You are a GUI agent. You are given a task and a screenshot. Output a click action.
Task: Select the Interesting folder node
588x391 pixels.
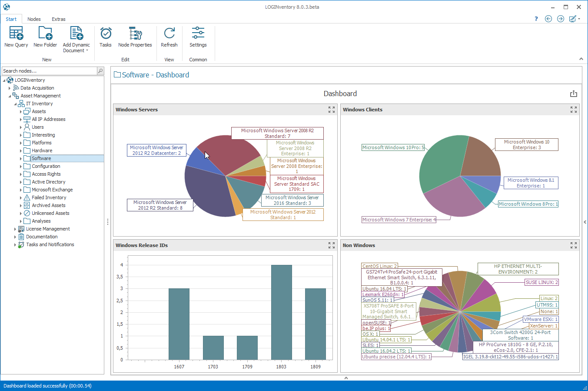pos(43,135)
